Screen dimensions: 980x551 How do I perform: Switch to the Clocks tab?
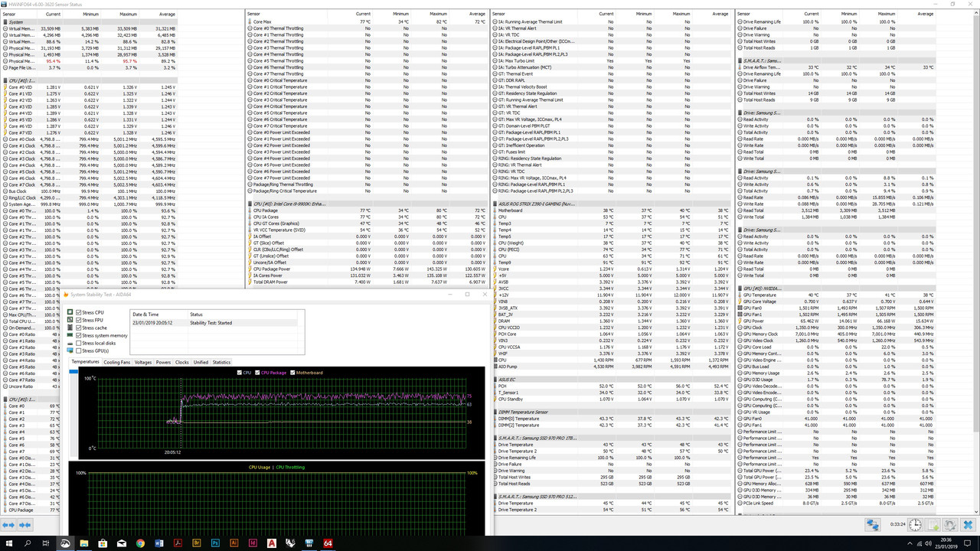tap(181, 362)
